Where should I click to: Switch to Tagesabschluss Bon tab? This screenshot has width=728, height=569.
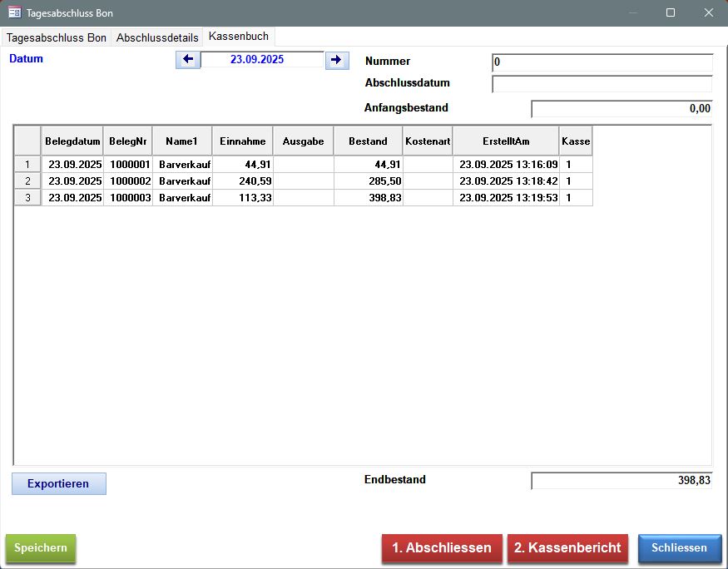click(x=57, y=37)
